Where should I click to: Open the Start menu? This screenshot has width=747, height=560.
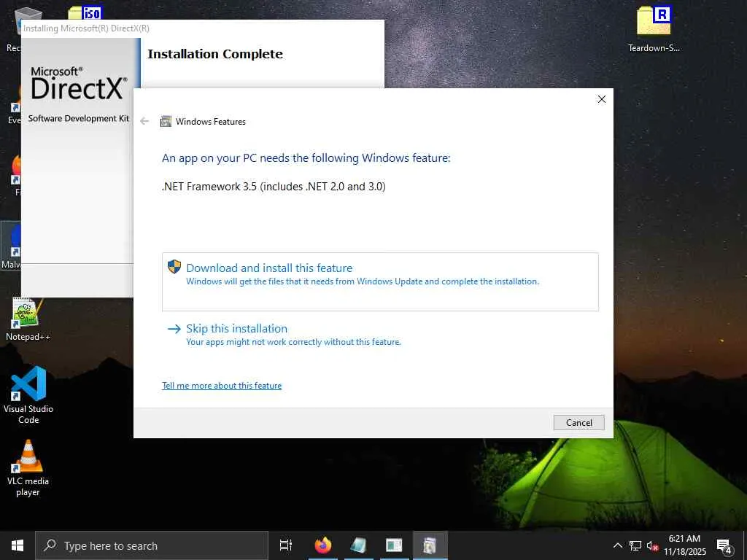coord(18,545)
